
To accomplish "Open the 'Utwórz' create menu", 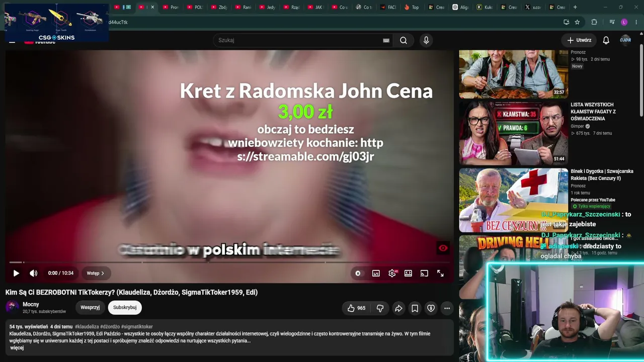I will (x=579, y=40).
